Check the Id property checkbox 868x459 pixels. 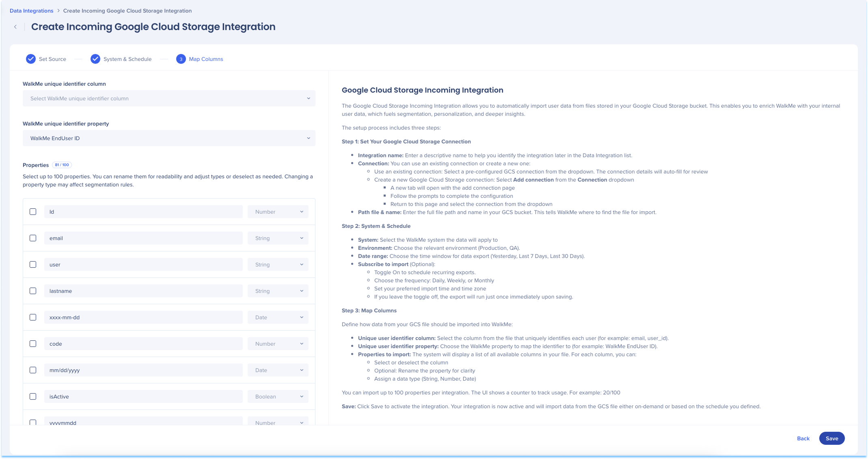[x=33, y=212]
